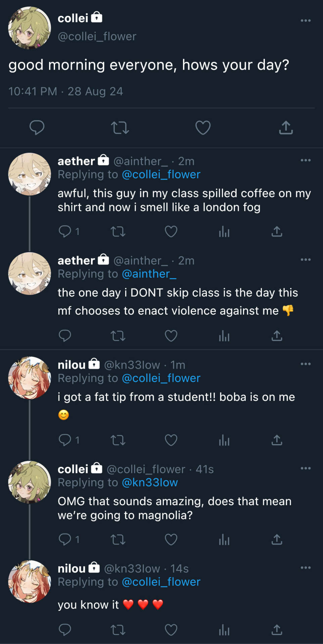The width and height of the screenshot is (323, 644).
Task: Retweet aether's skip class reply
Action: [118, 336]
